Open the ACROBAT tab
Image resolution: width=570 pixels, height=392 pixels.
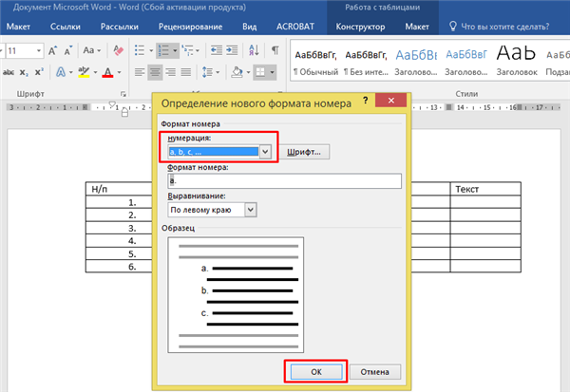coord(294,27)
